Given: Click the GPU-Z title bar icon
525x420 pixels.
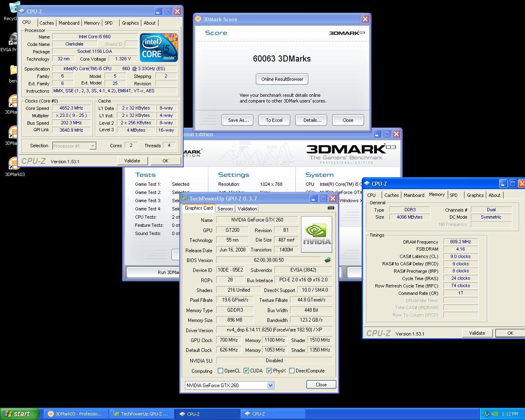Looking at the screenshot, I should point(185,199).
